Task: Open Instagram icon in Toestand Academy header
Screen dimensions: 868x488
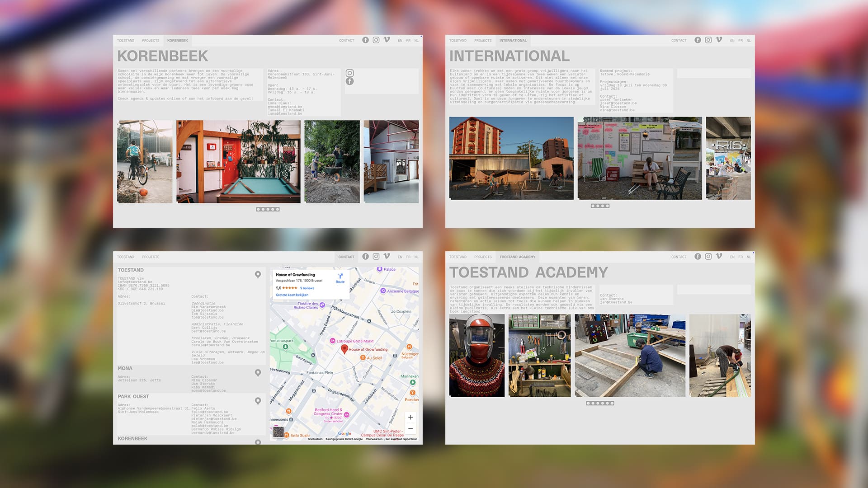Action: (x=708, y=257)
